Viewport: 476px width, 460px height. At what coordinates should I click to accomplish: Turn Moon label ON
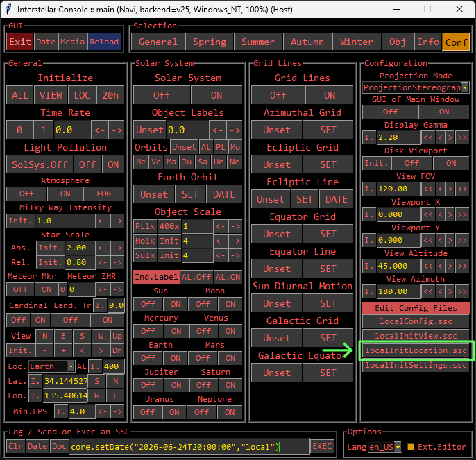(230, 304)
